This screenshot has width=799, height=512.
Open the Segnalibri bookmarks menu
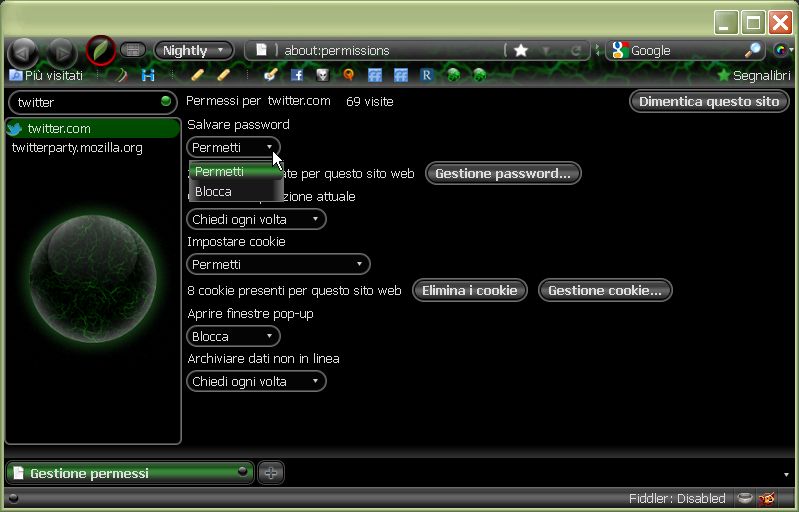tap(754, 75)
